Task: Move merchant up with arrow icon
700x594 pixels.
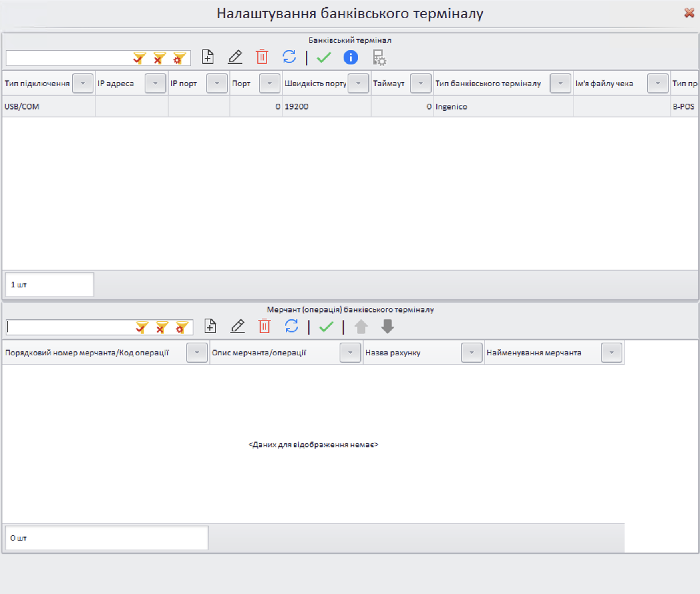Action: [361, 327]
